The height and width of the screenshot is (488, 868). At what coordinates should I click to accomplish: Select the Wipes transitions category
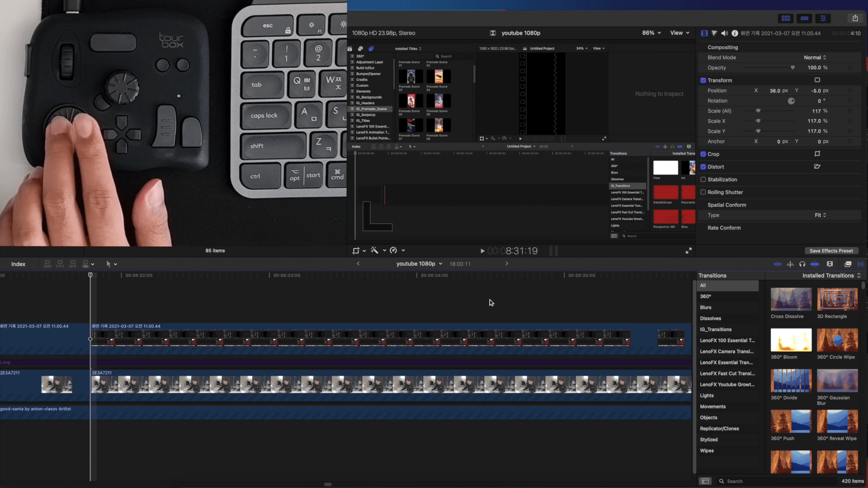707,450
